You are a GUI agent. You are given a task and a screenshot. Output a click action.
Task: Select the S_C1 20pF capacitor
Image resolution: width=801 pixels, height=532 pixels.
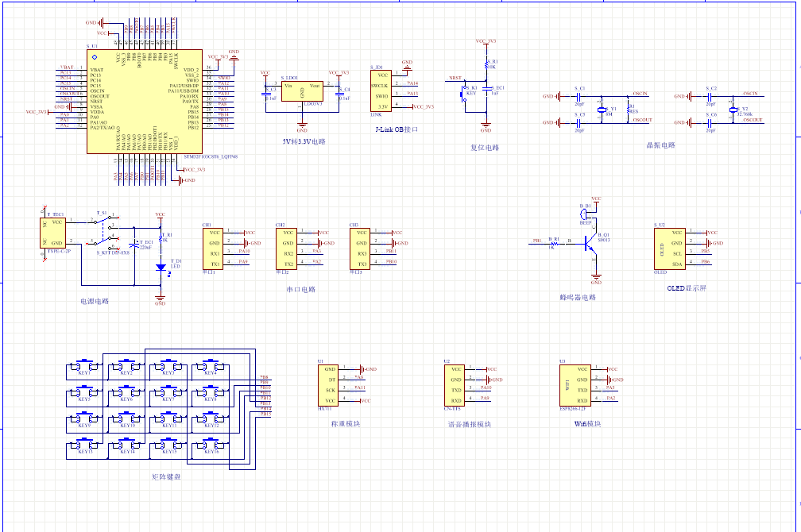coord(578,96)
